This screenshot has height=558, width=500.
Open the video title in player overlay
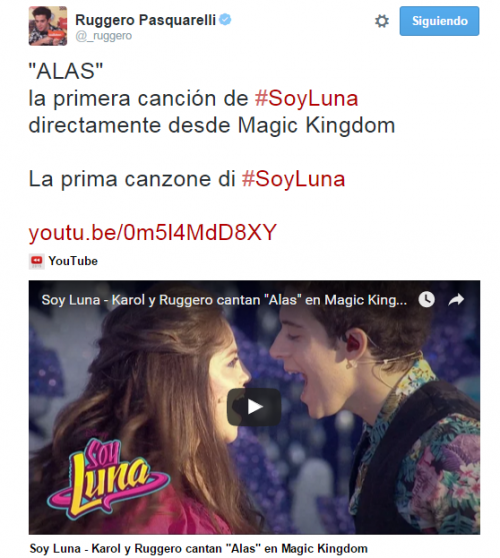[x=224, y=300]
